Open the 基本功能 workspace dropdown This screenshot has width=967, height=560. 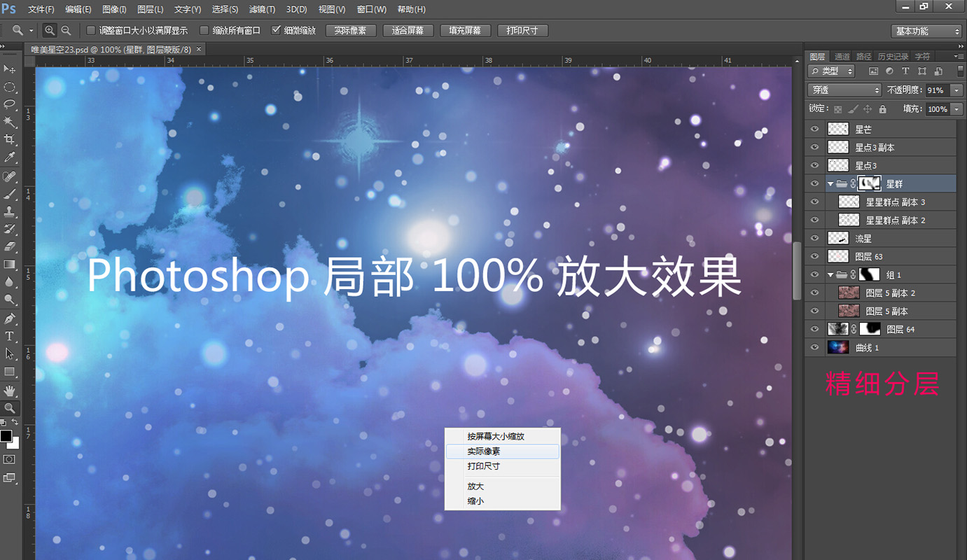point(927,31)
